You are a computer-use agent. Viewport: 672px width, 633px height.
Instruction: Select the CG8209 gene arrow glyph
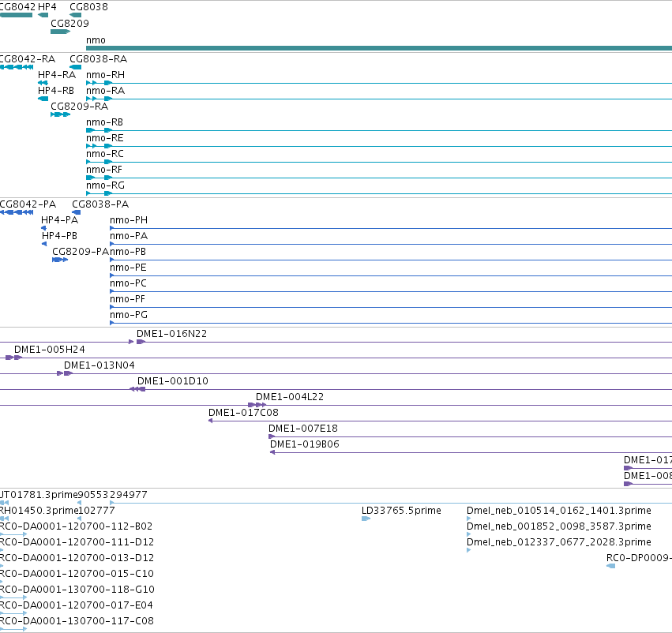point(61,32)
